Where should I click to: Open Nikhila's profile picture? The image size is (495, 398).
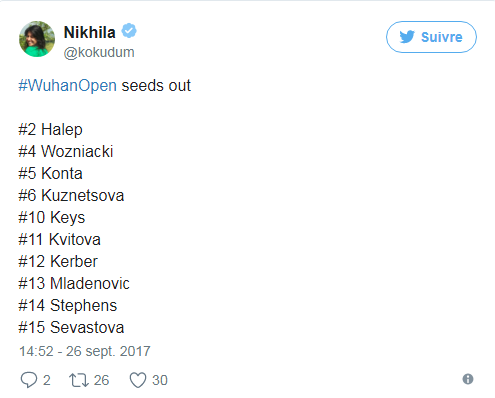click(37, 39)
